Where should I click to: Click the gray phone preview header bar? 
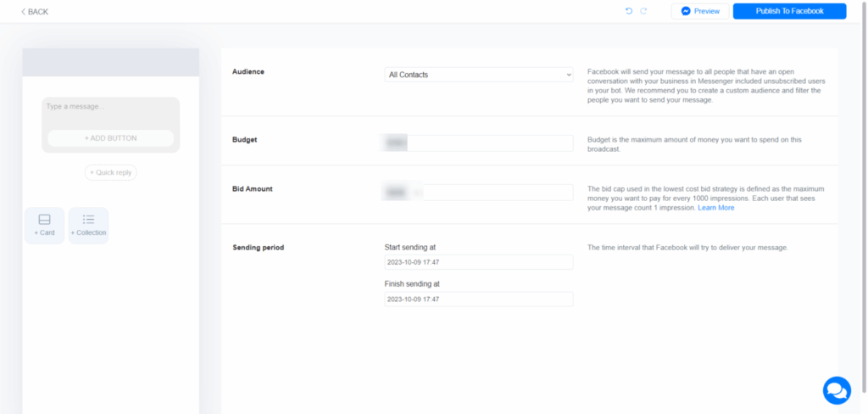110,63
